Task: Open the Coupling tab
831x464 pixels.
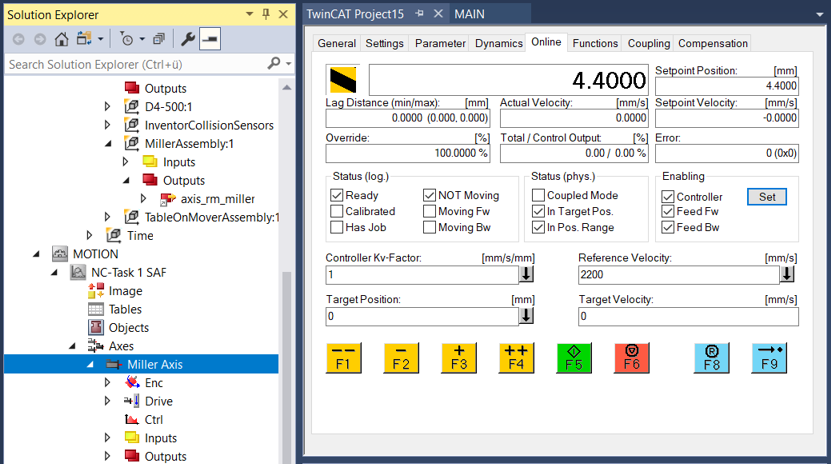Action: [649, 43]
